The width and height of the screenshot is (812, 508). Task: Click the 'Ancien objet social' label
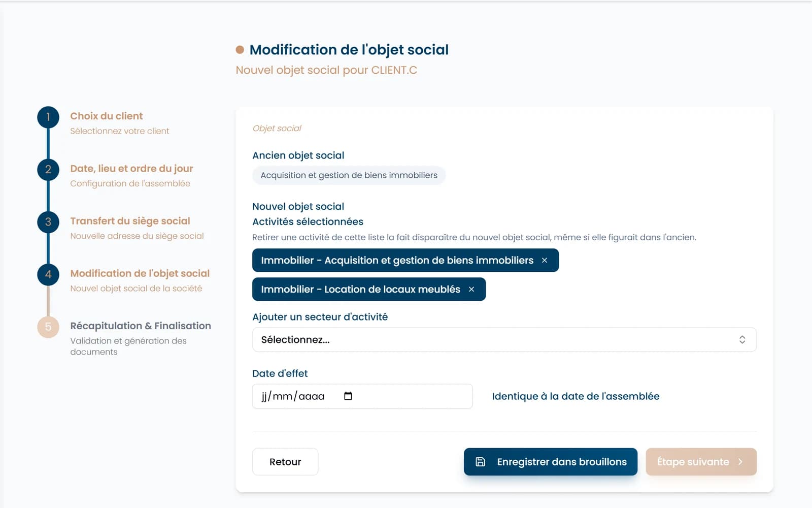point(298,155)
